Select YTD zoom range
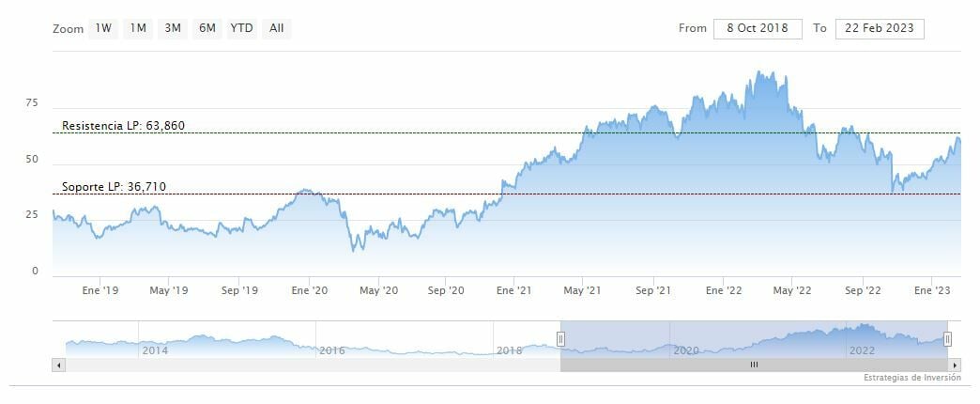The width and height of the screenshot is (980, 404). click(242, 28)
